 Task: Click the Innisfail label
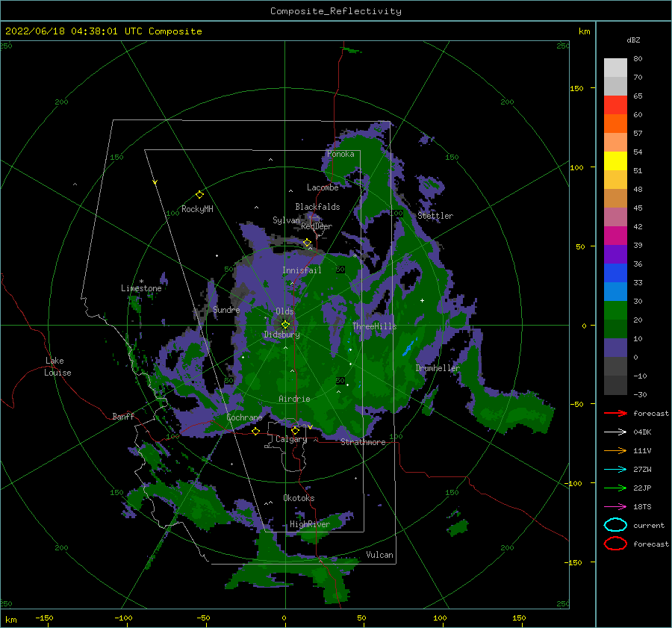click(302, 270)
